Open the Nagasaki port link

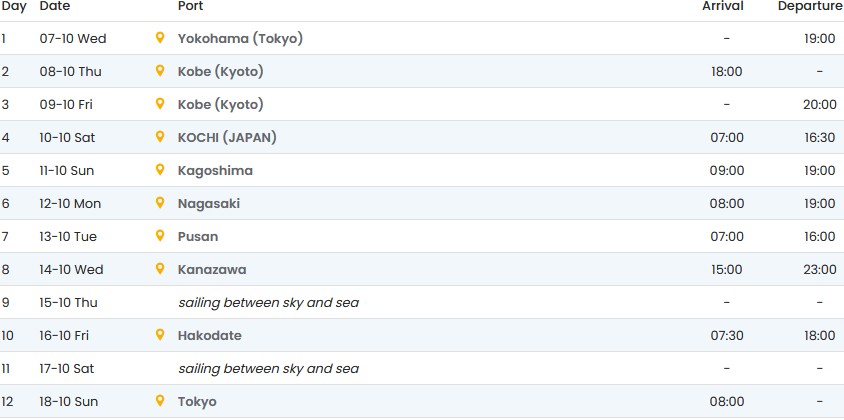tap(208, 204)
